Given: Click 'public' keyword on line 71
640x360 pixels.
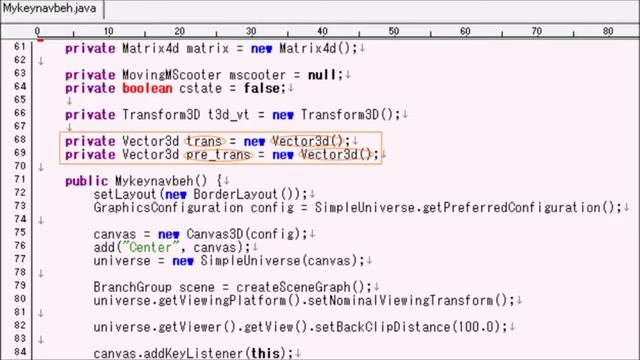Looking at the screenshot, I should [x=87, y=181].
